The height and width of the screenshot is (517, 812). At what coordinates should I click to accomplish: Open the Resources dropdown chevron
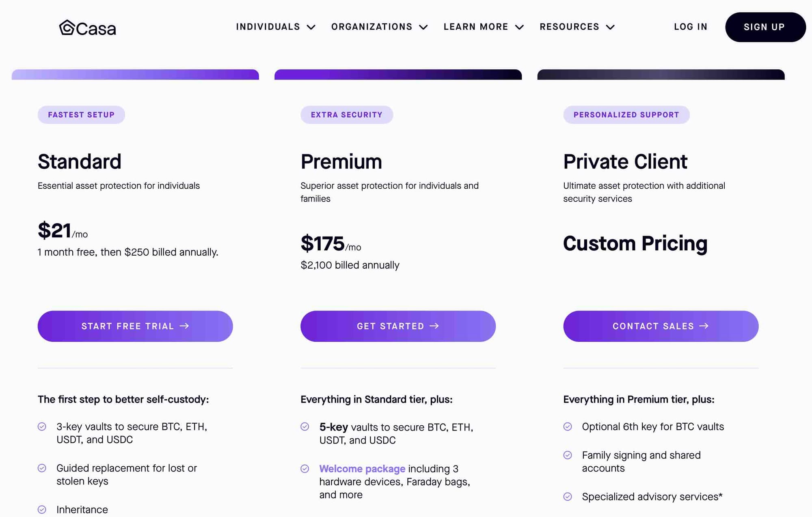coord(610,27)
